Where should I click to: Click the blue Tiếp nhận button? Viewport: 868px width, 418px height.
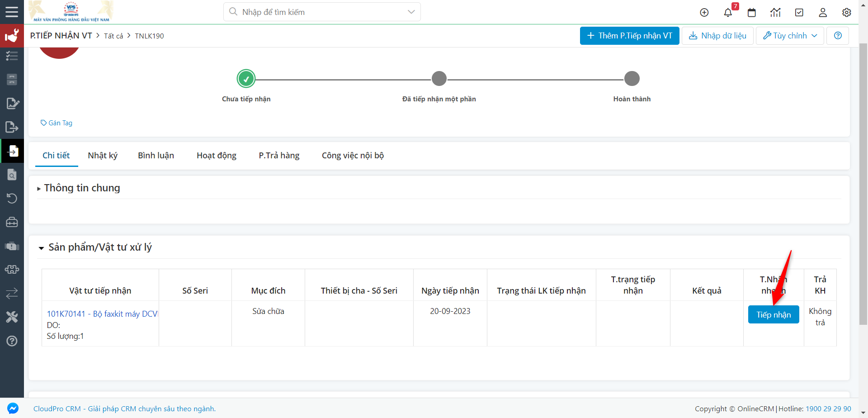click(774, 314)
